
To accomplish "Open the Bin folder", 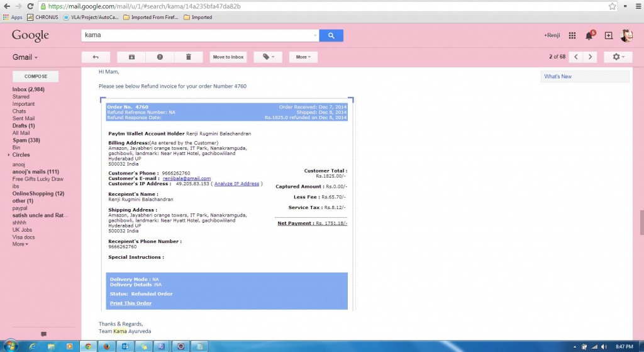I will [16, 147].
